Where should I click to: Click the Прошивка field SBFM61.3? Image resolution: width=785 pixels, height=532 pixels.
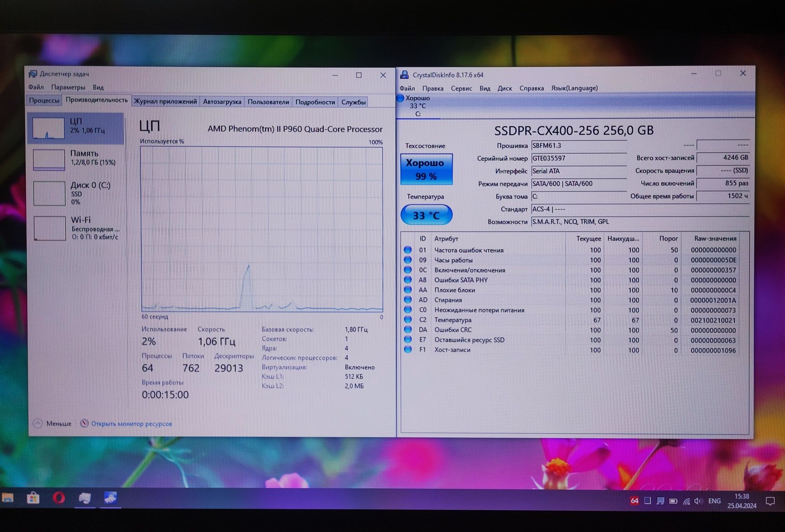579,145
